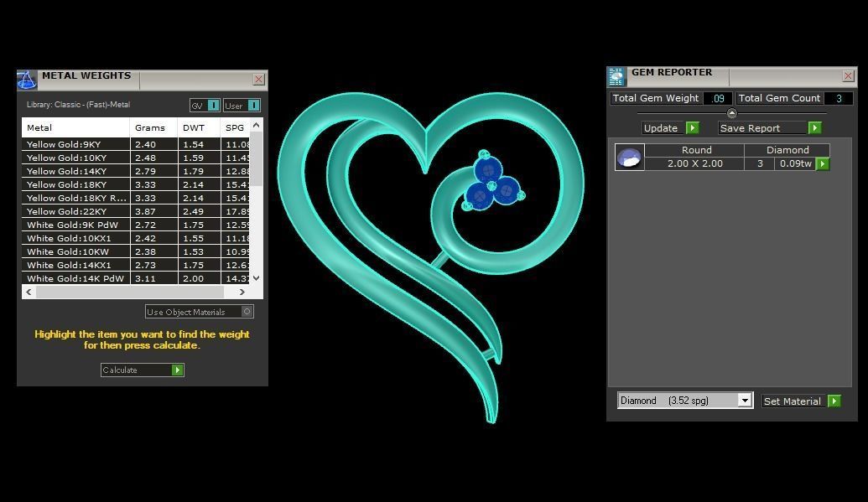Enable Use Object Materials option
This screenshot has height=502, width=868.
pyautogui.click(x=200, y=312)
